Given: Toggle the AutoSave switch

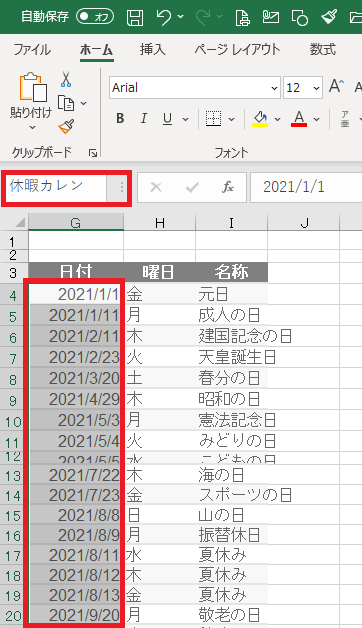Looking at the screenshot, I should pyautogui.click(x=95, y=16).
